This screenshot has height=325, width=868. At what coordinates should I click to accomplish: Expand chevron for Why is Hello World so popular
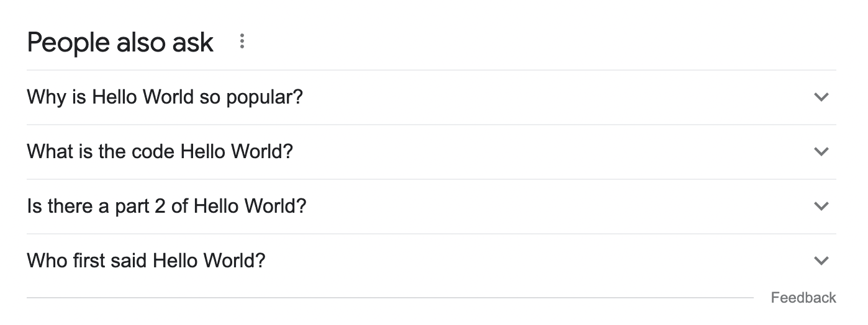[x=821, y=97]
